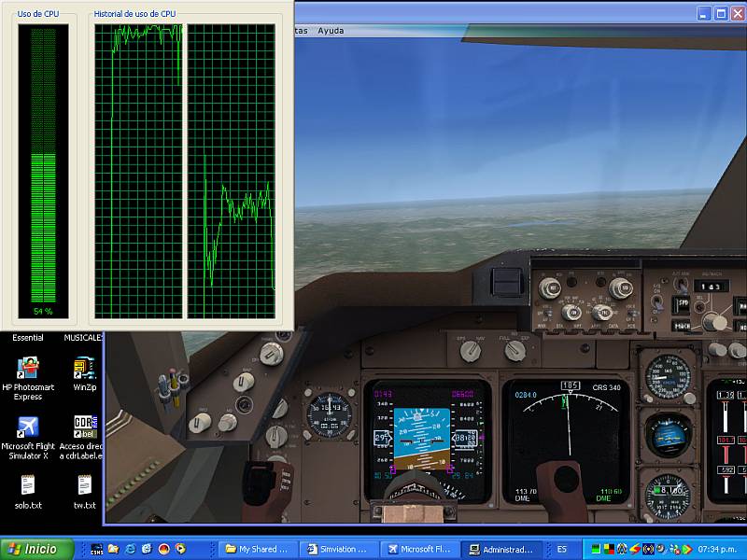Click the ES language indicator in taskbar
Screen dimensions: 747x560
click(x=561, y=550)
